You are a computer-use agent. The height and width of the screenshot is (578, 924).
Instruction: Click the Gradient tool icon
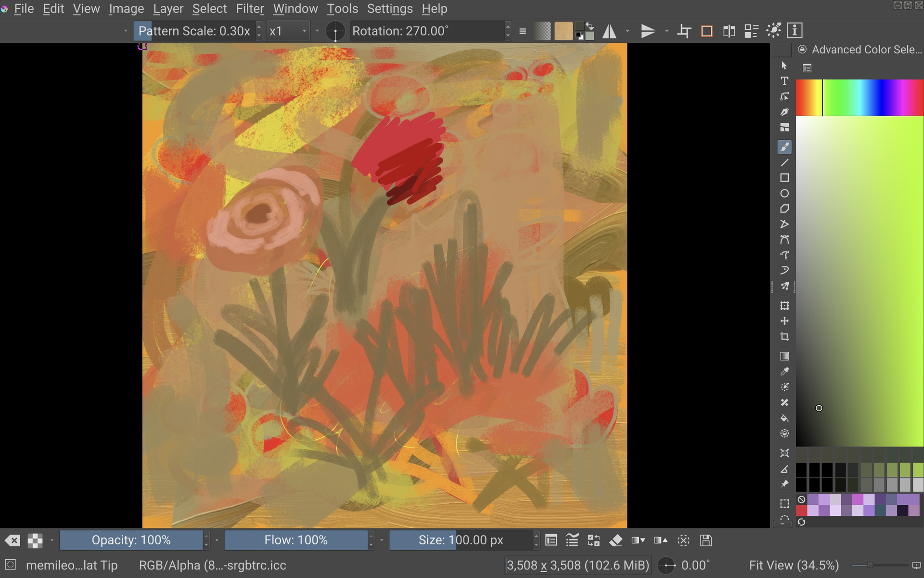coord(784,356)
